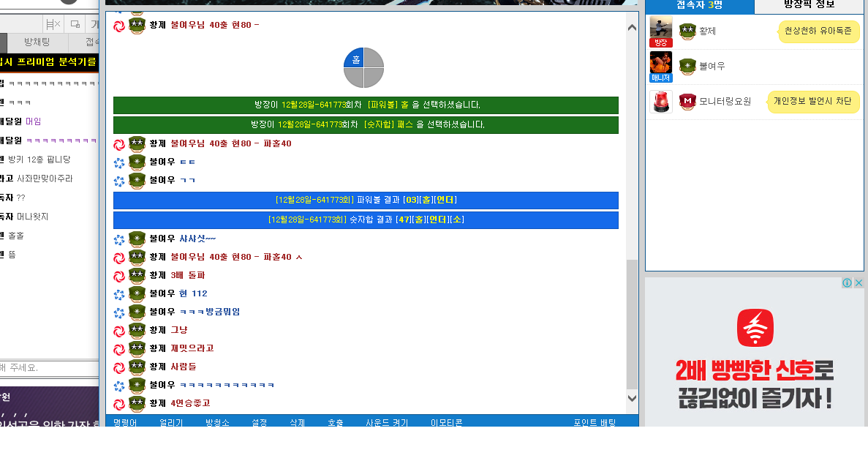868x461 pixels.
Task: Switch to the 방장픽 정보 tab
Action: click(x=809, y=7)
